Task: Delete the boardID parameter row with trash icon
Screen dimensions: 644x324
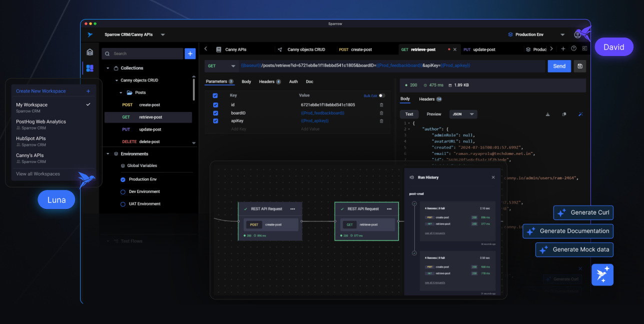Action: pyautogui.click(x=381, y=113)
